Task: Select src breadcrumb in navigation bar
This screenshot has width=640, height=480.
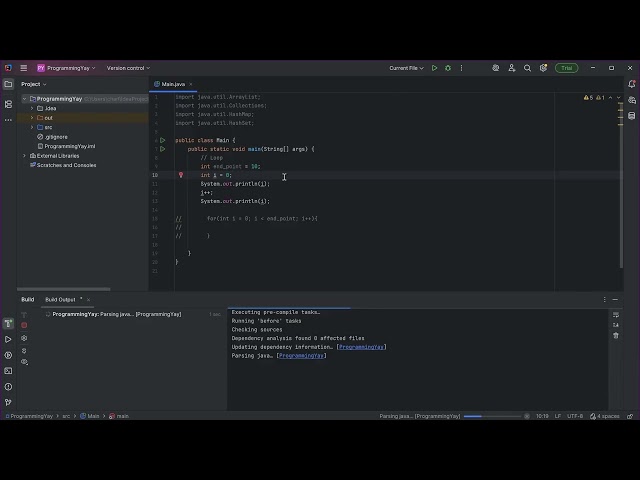Action: (x=66, y=416)
